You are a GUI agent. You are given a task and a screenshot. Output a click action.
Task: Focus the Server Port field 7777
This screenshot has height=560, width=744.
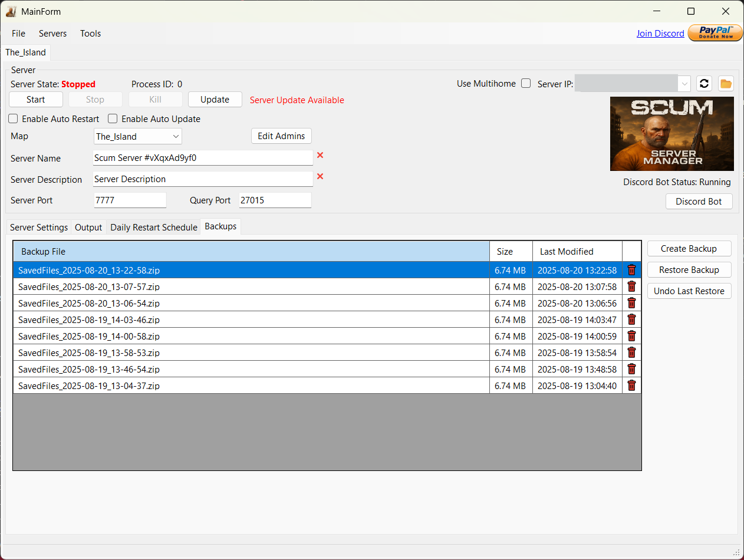(130, 200)
